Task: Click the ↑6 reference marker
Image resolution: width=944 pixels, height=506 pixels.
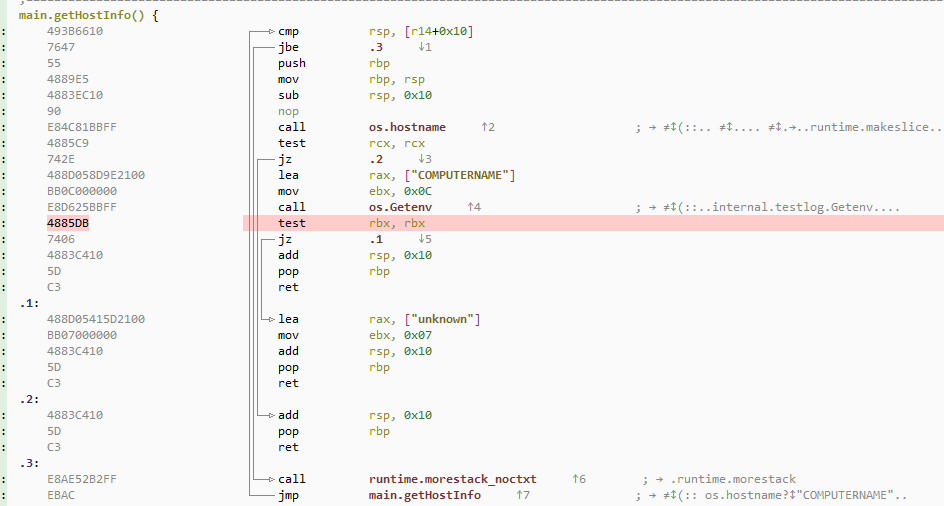Action: click(579, 479)
